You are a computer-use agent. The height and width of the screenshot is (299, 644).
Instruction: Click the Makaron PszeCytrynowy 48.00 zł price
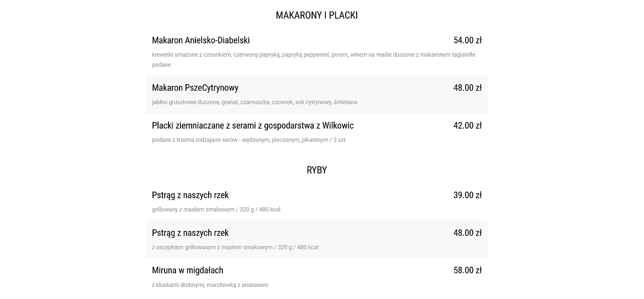pos(467,88)
